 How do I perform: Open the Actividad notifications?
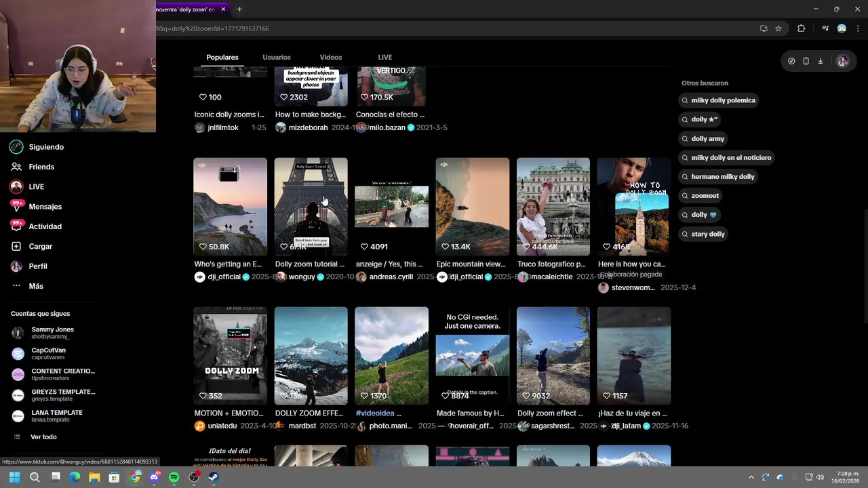tap(36, 226)
